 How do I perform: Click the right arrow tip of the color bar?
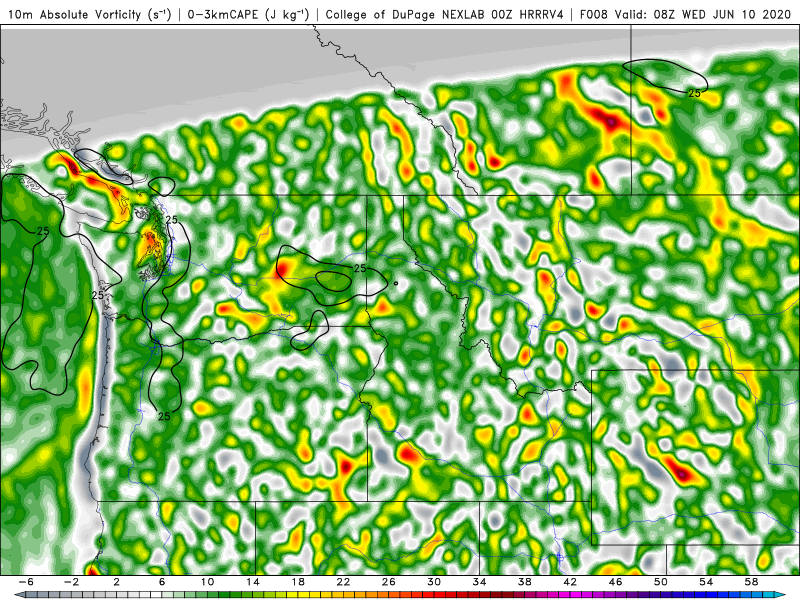click(x=782, y=595)
